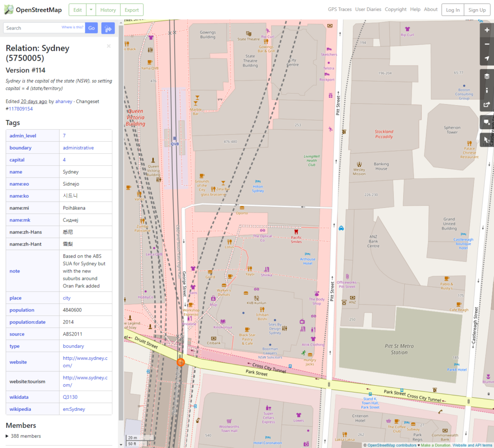Click the Make a Donation link

(436, 445)
